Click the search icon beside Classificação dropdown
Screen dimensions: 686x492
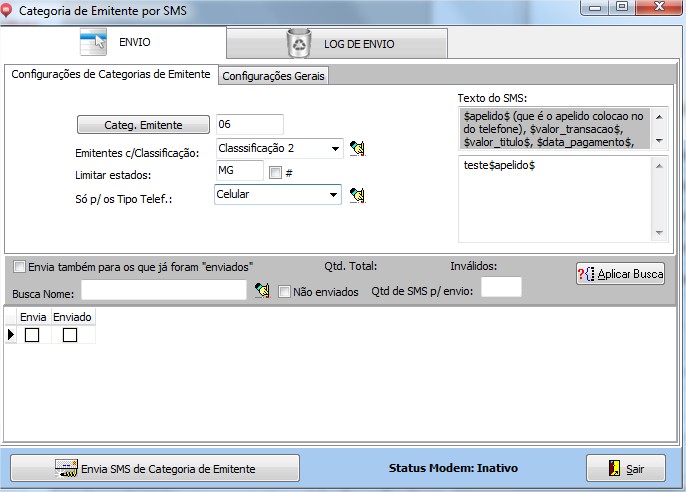(x=358, y=149)
